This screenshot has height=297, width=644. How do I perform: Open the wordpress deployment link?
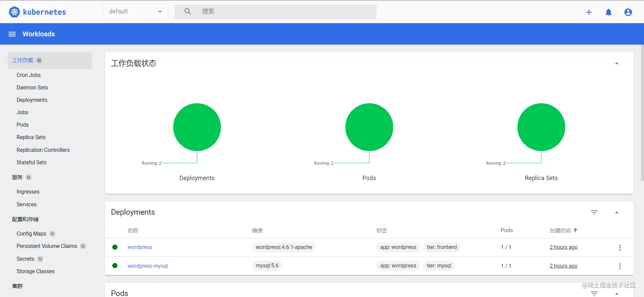coord(140,247)
